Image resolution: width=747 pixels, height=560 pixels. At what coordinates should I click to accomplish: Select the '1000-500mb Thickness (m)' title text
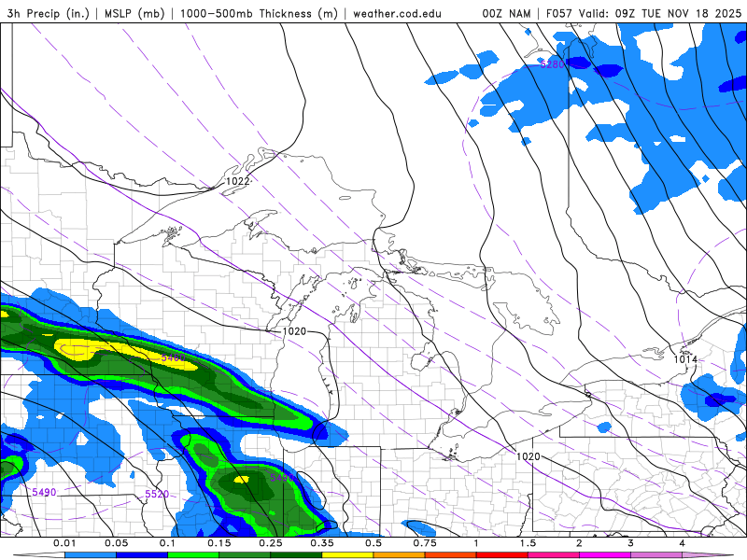259,13
